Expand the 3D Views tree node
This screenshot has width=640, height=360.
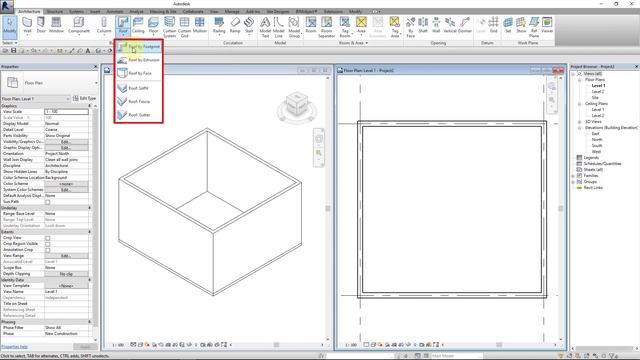[579, 122]
